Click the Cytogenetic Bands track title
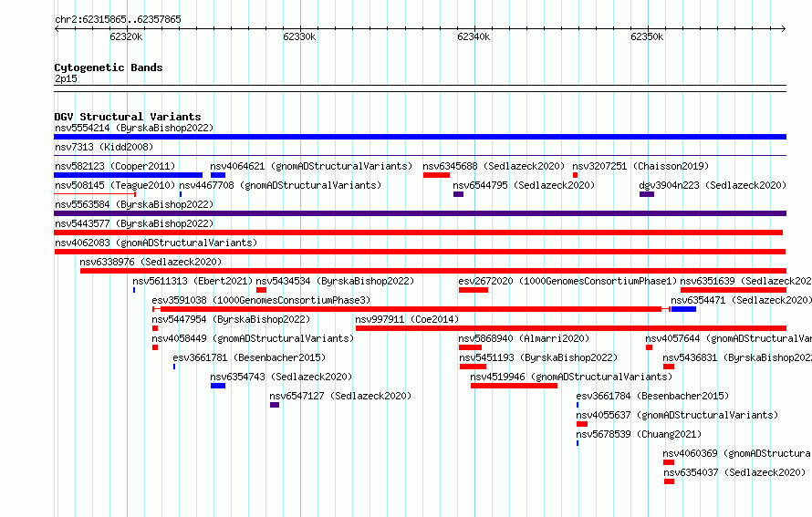 tap(109, 67)
